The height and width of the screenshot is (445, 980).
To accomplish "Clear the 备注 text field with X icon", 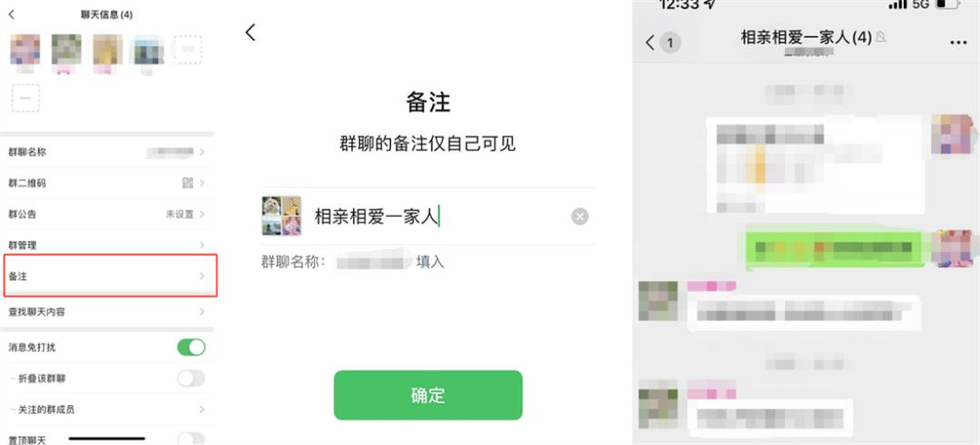I will [x=579, y=216].
